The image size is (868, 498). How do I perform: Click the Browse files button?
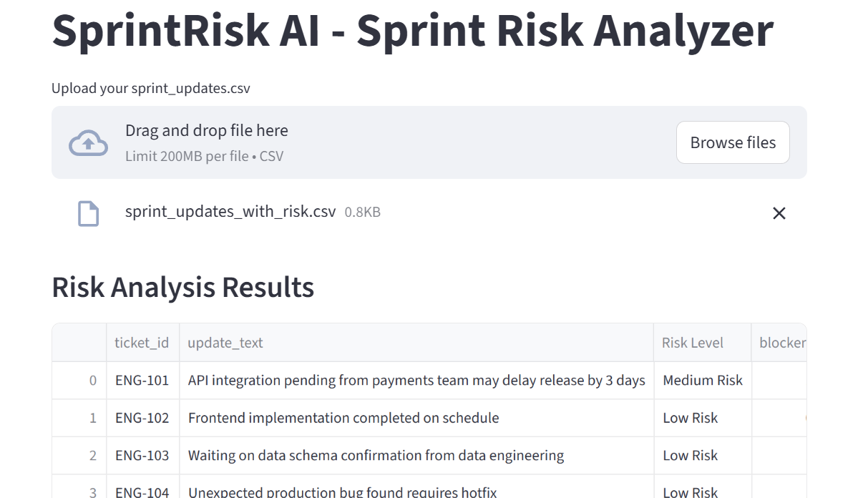pos(733,142)
